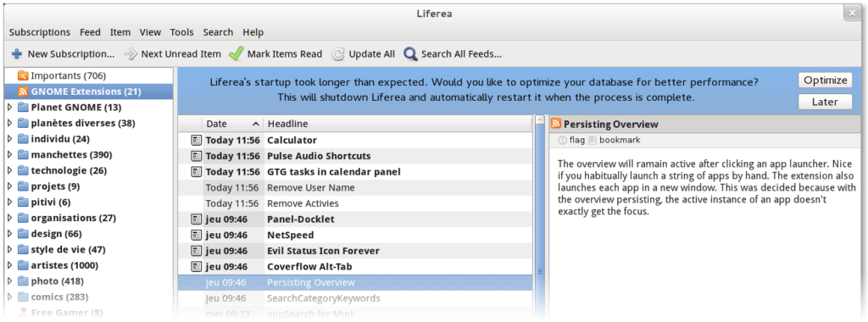The image size is (868, 322).
Task: Open the Tools menu
Action: pos(181,32)
